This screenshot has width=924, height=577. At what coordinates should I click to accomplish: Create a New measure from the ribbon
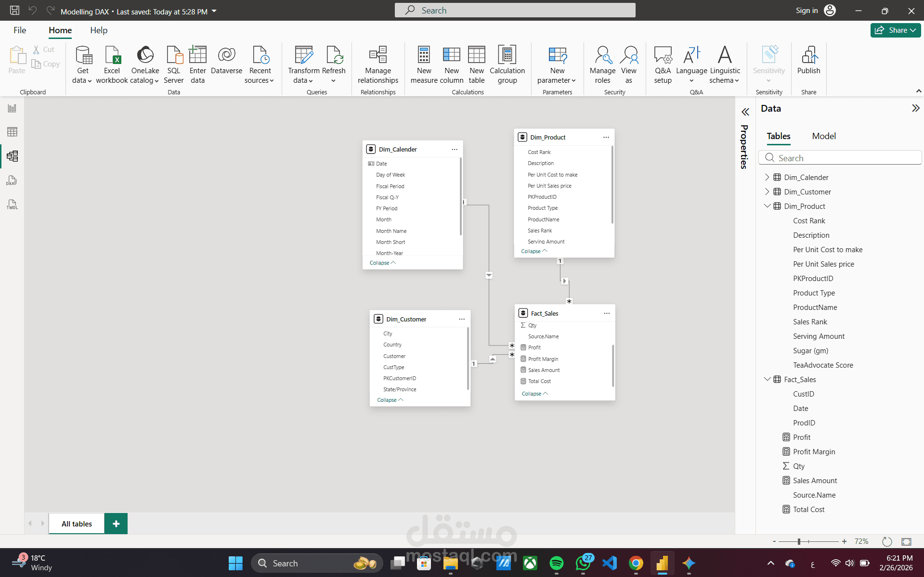[x=424, y=64]
